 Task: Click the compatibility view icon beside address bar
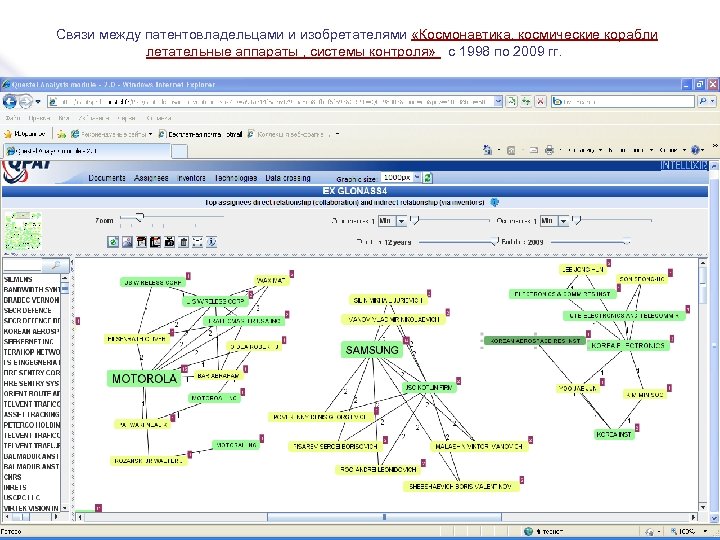coord(526,101)
